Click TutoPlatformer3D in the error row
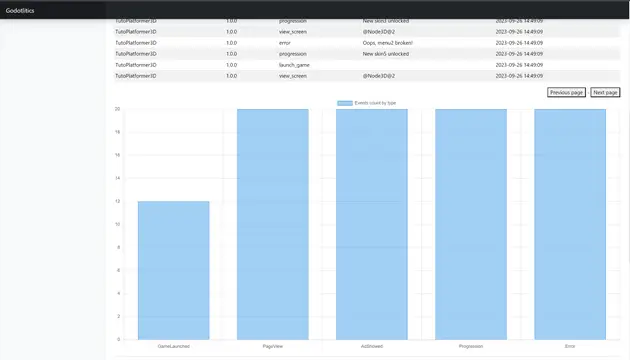630x360 pixels. pyautogui.click(x=136, y=43)
